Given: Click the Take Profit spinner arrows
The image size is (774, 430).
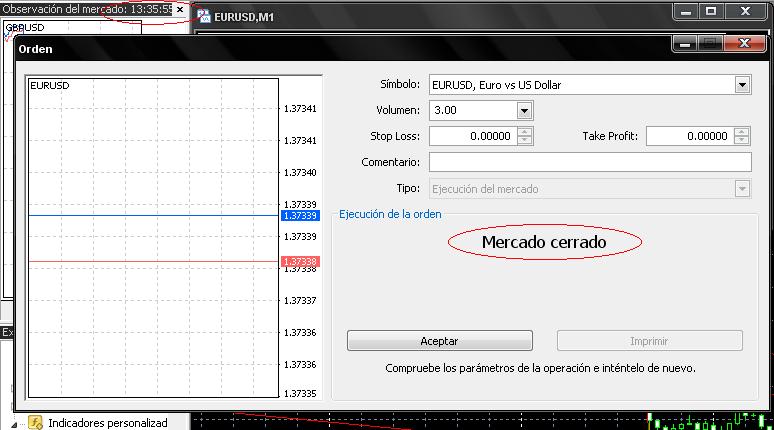Looking at the screenshot, I should 742,136.
